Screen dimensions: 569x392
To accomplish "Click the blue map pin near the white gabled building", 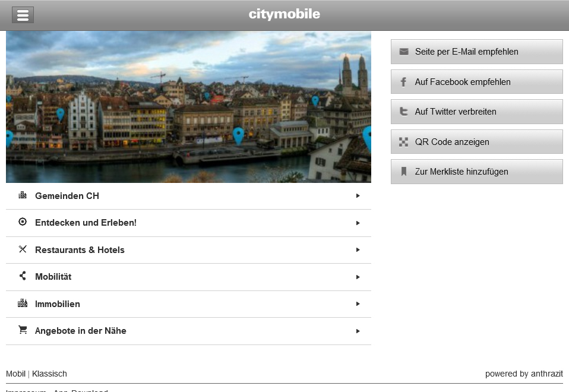I will point(60,114).
